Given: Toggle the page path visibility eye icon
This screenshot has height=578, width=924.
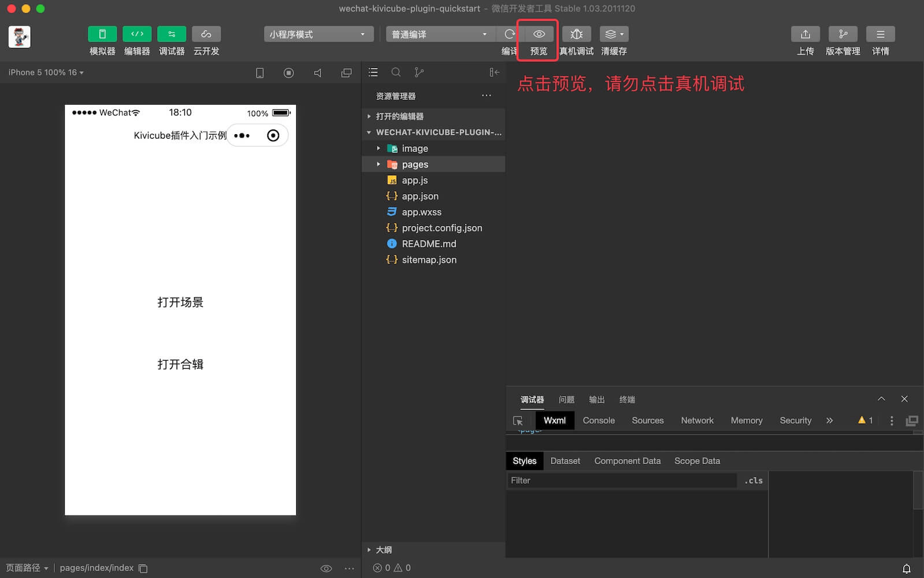Looking at the screenshot, I should click(326, 568).
